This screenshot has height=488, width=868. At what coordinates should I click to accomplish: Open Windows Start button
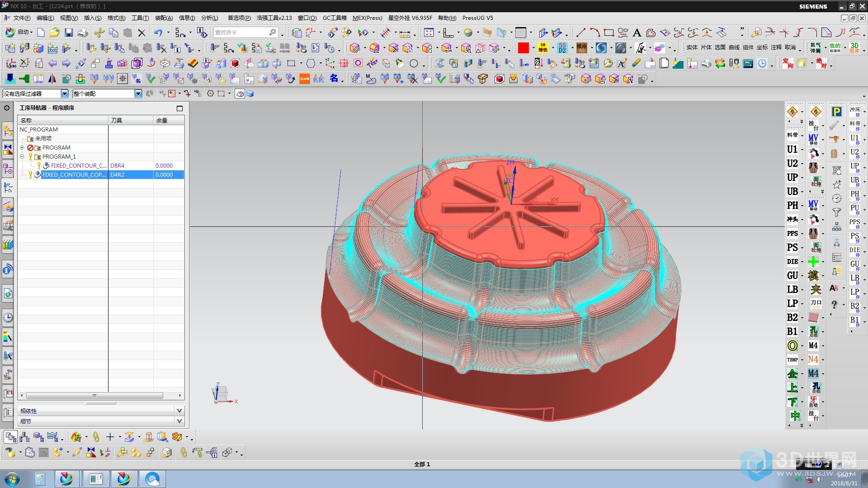tap(12, 479)
